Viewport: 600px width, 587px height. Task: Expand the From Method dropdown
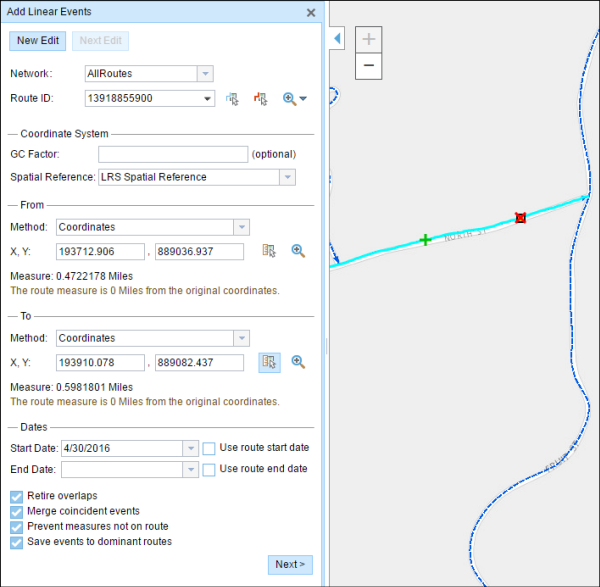pyautogui.click(x=240, y=227)
